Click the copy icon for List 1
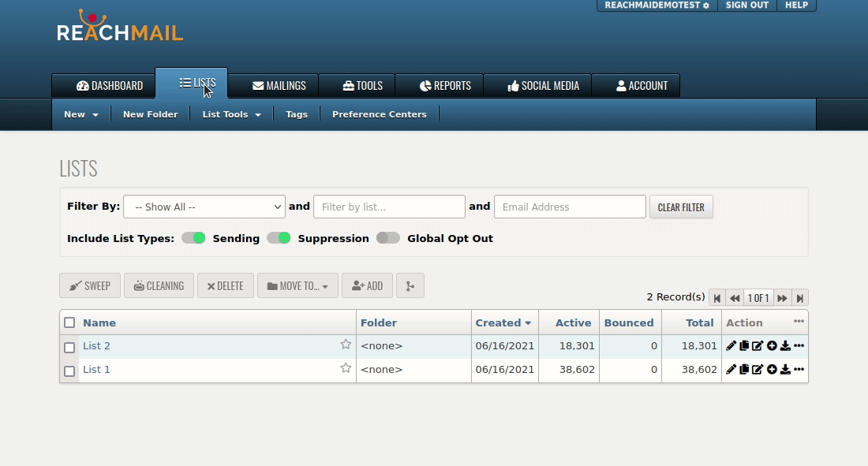Image resolution: width=868 pixels, height=466 pixels. [744, 370]
